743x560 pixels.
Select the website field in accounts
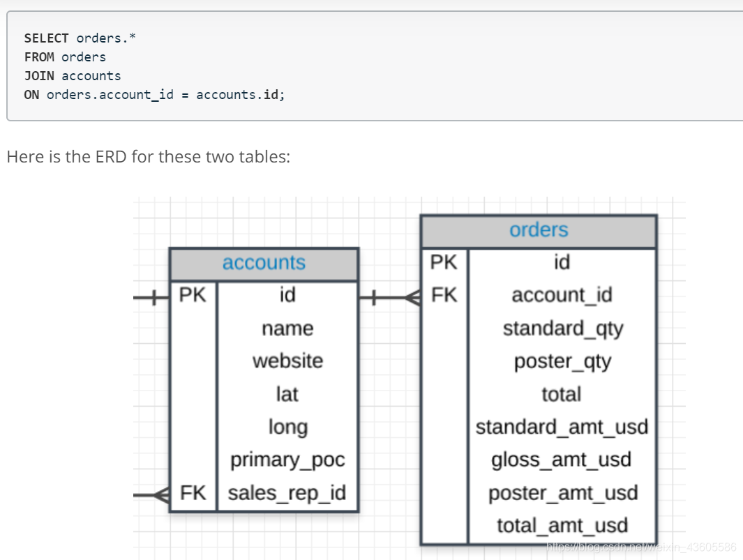click(287, 361)
